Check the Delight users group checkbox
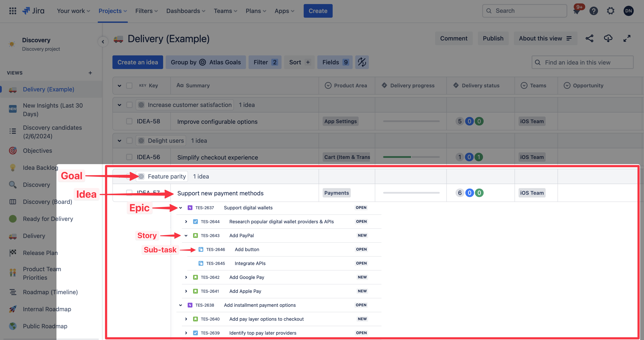This screenshot has width=644, height=340. pos(129,141)
